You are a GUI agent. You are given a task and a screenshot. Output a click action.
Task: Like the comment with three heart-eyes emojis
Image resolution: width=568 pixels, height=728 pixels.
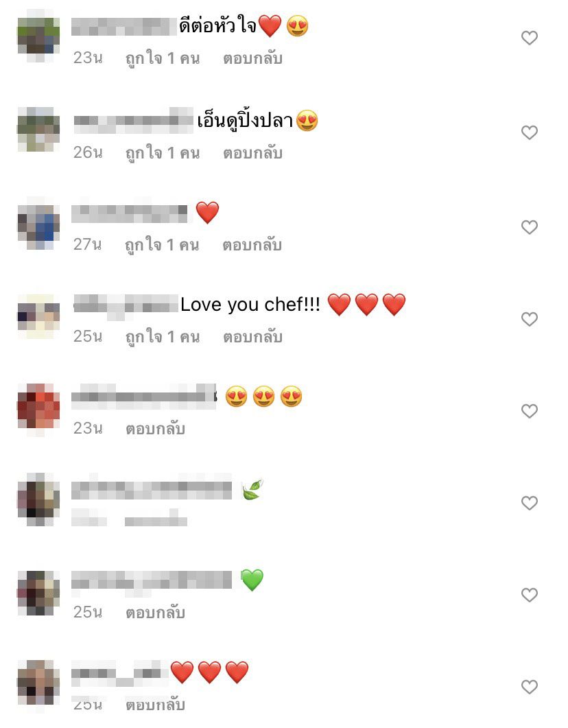(529, 411)
